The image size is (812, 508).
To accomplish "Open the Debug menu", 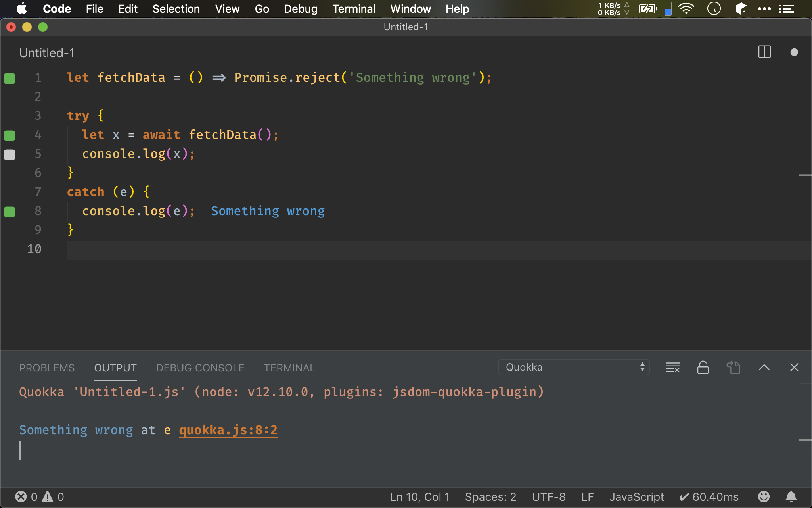I will click(301, 9).
